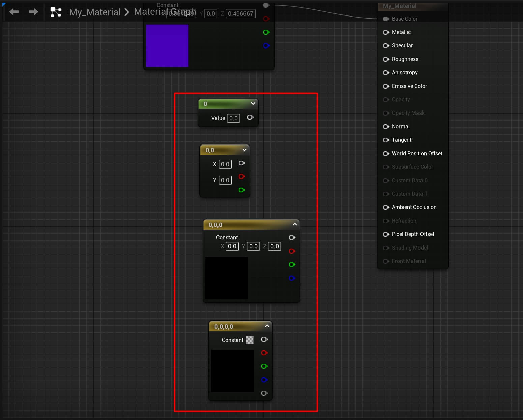523x420 pixels.
Task: Edit the Y field of the 0,0 node
Action: [225, 180]
